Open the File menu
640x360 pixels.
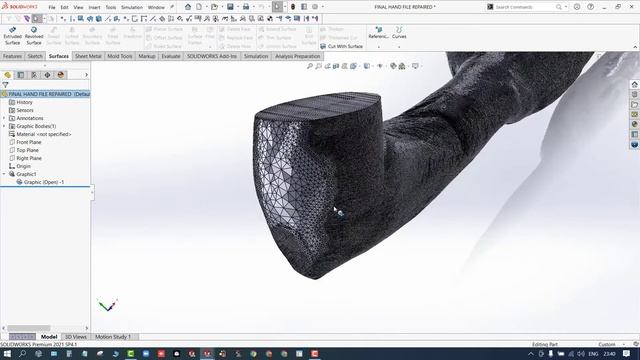click(52, 7)
